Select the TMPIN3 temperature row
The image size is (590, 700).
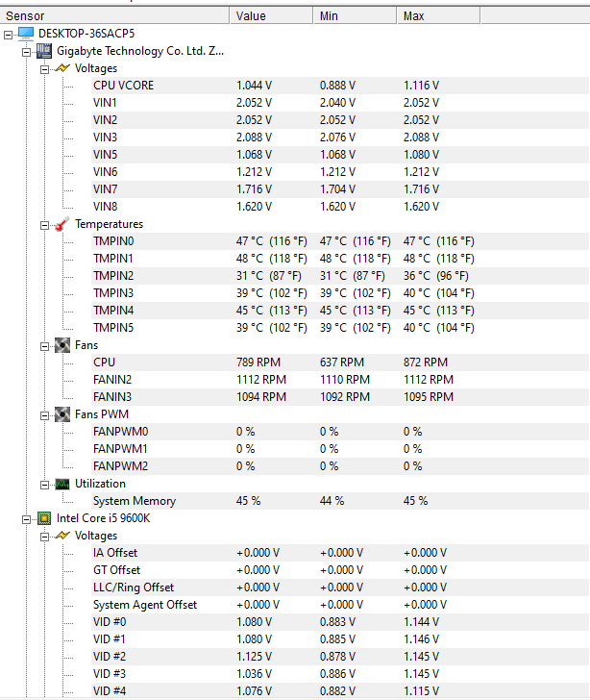(340, 293)
